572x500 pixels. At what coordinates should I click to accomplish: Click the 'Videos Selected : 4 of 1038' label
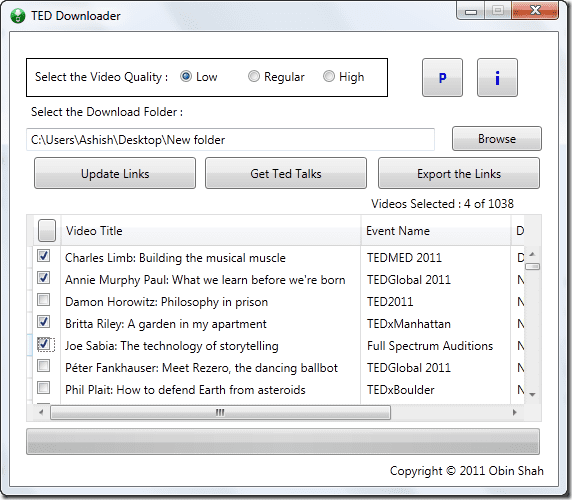(442, 204)
